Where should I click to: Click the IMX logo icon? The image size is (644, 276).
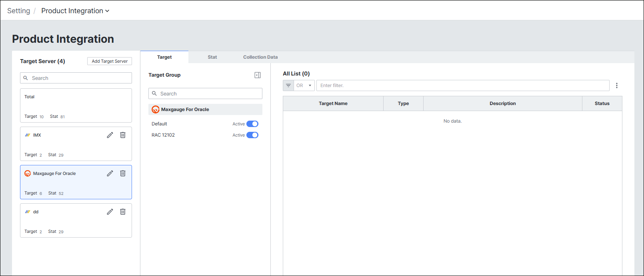pos(28,135)
